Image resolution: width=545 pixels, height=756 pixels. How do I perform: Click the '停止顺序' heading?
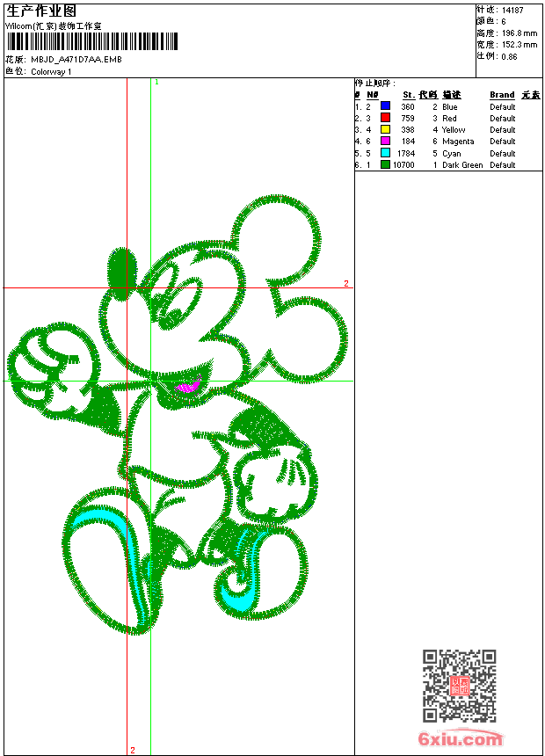pos(374,83)
